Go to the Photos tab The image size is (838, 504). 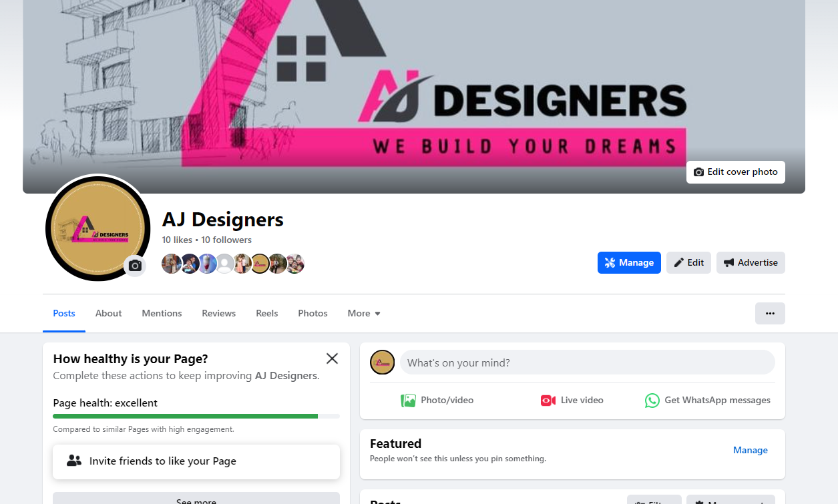312,313
